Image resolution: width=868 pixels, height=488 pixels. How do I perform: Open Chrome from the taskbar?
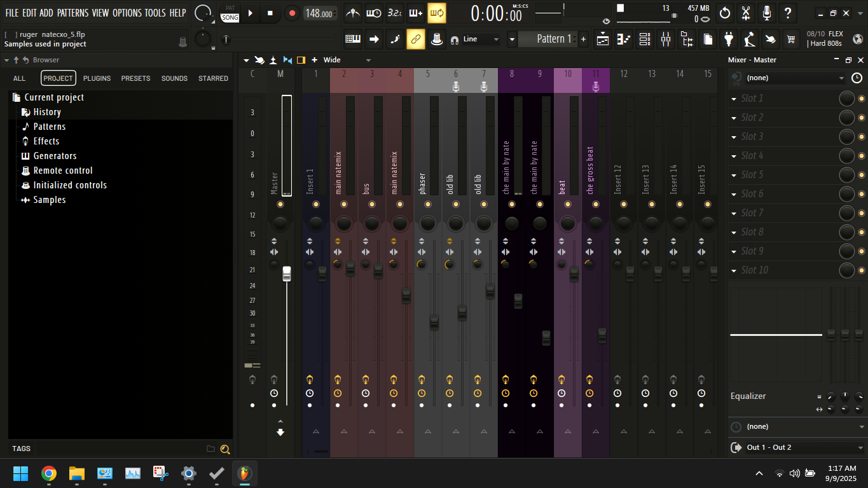49,473
